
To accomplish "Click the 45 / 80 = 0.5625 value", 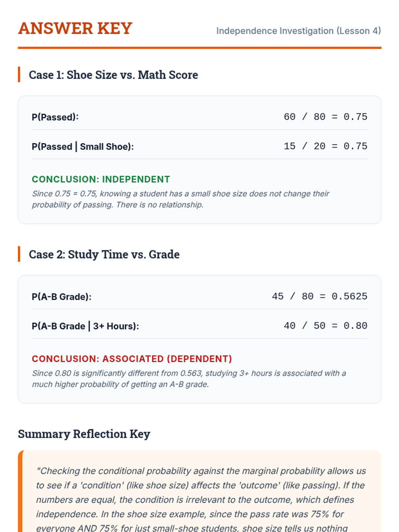I will tap(319, 297).
